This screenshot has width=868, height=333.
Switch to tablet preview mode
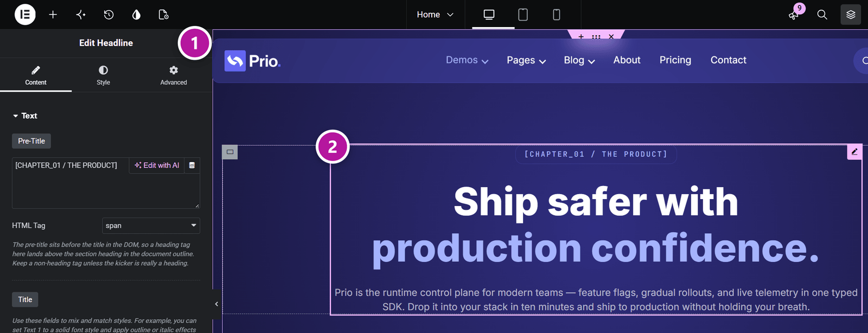523,15
